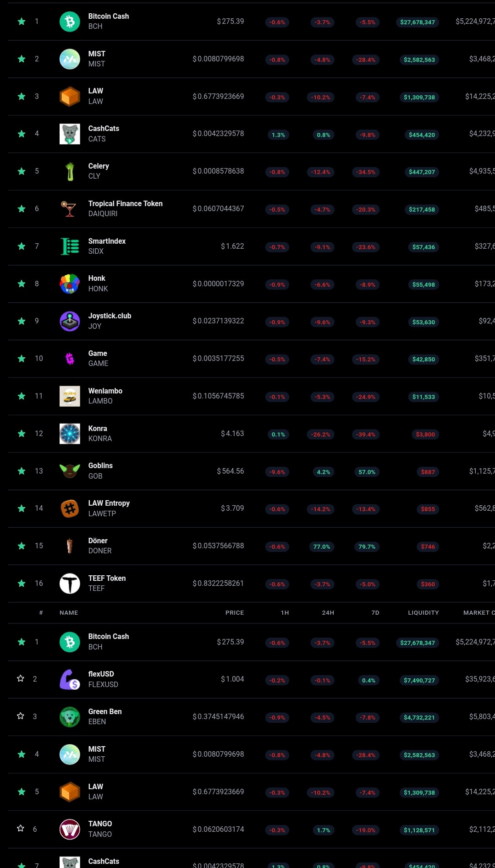Sort the table by Liquidity column
Screen dimensions: 495x868
(423, 613)
